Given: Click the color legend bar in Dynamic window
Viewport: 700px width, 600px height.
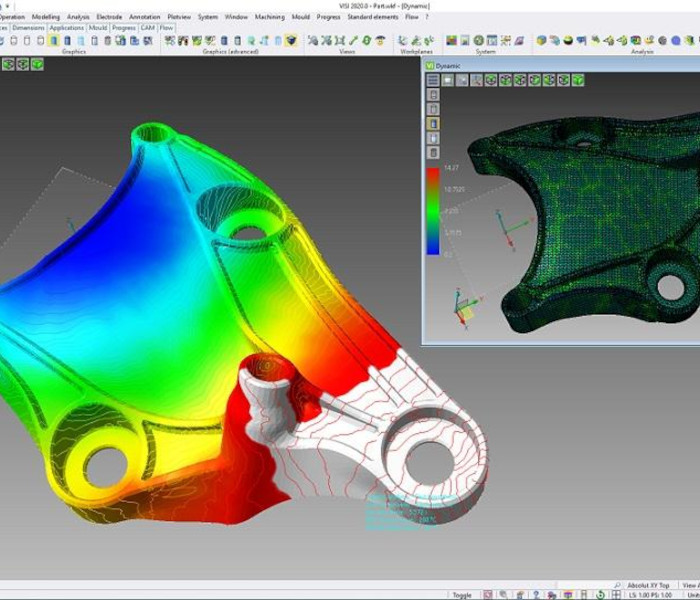Looking at the screenshot, I should pos(433,212).
